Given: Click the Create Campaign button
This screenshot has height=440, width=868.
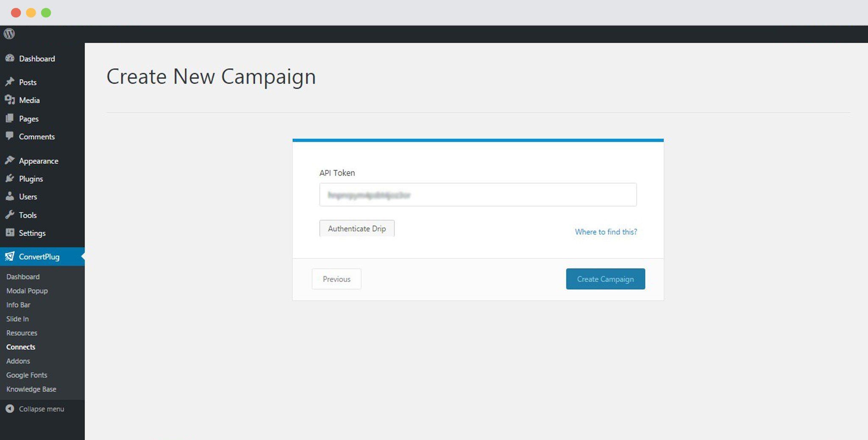Looking at the screenshot, I should pos(605,279).
